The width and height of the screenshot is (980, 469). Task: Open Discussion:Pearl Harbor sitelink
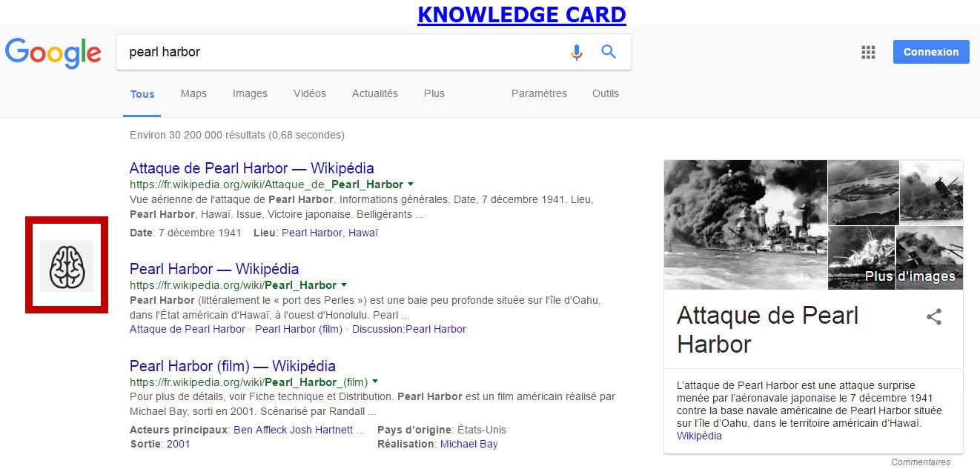[x=409, y=329]
